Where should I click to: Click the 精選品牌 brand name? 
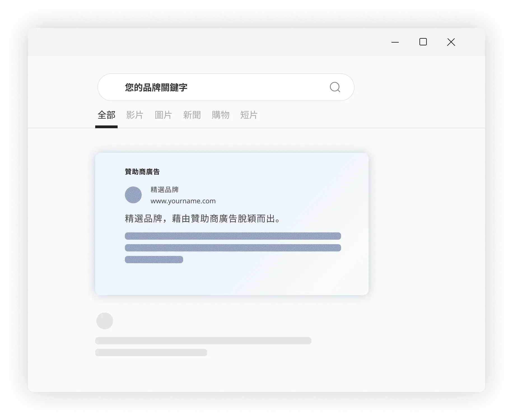tap(165, 190)
